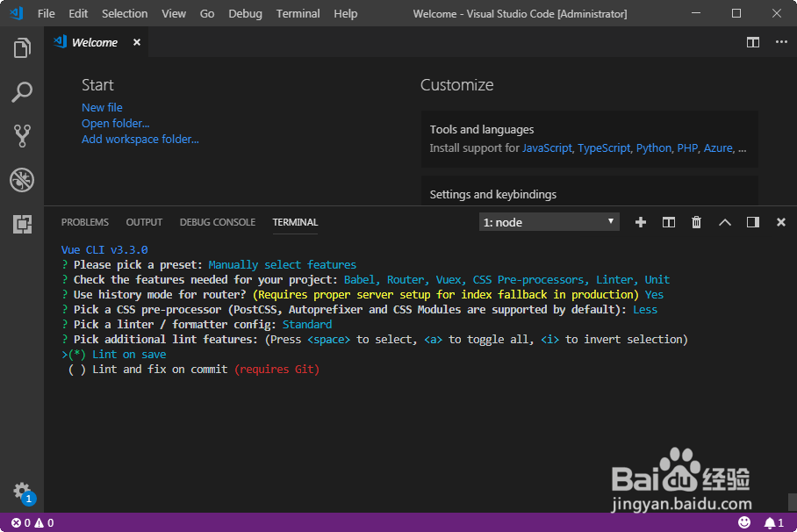Create a new terminal with plus icon
The image size is (797, 532).
click(x=641, y=222)
